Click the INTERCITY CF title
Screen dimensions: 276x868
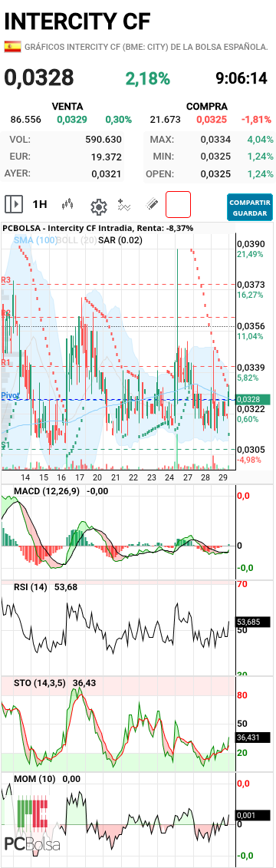coord(77,21)
